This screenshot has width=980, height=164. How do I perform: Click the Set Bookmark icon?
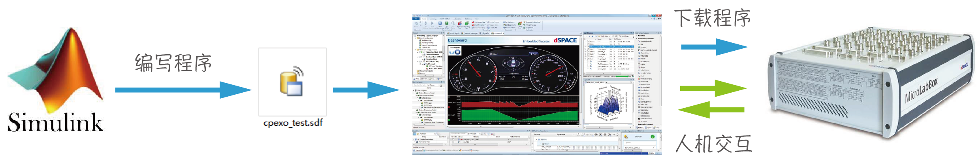tap(504, 22)
